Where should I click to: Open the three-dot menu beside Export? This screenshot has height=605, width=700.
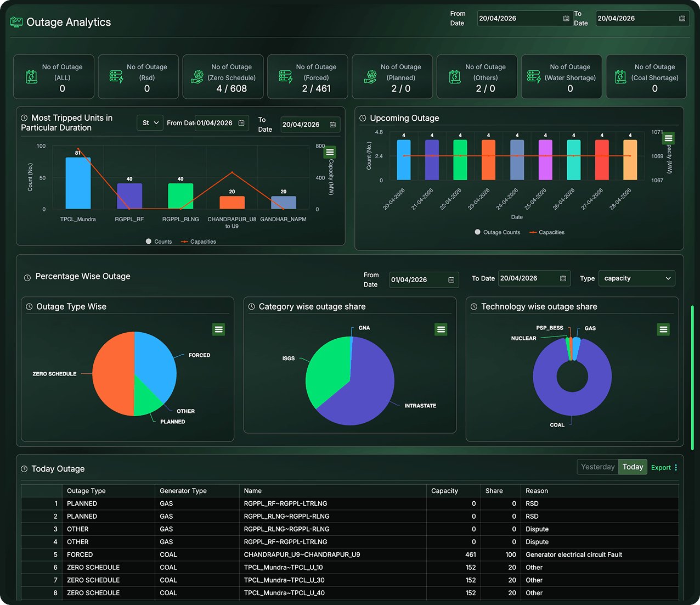pos(676,468)
